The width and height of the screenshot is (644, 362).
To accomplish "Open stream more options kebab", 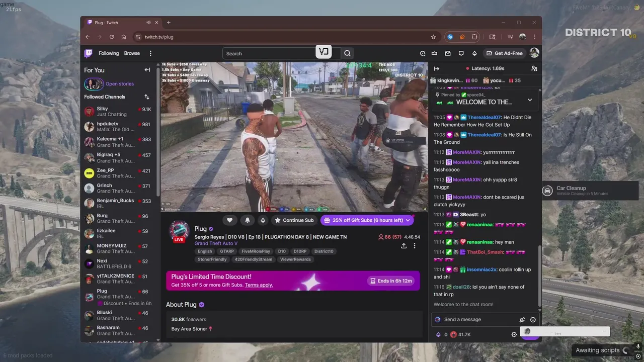I will [415, 246].
